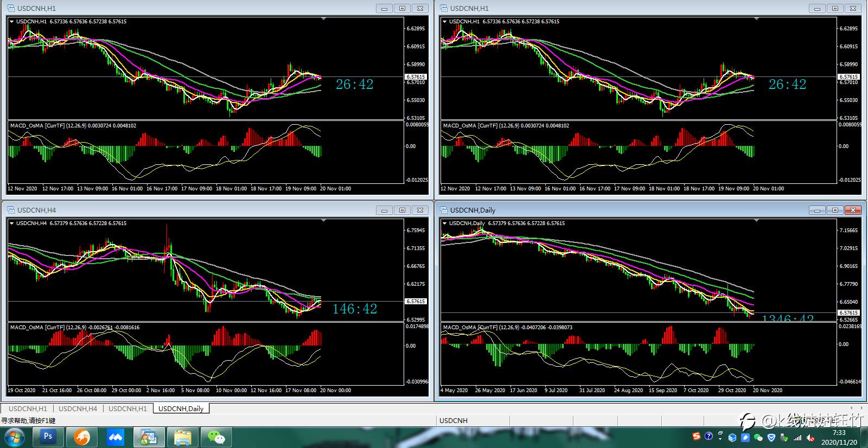The image size is (868, 448).
Task: Click the muted volume speaker tray icon
Action: (810, 438)
